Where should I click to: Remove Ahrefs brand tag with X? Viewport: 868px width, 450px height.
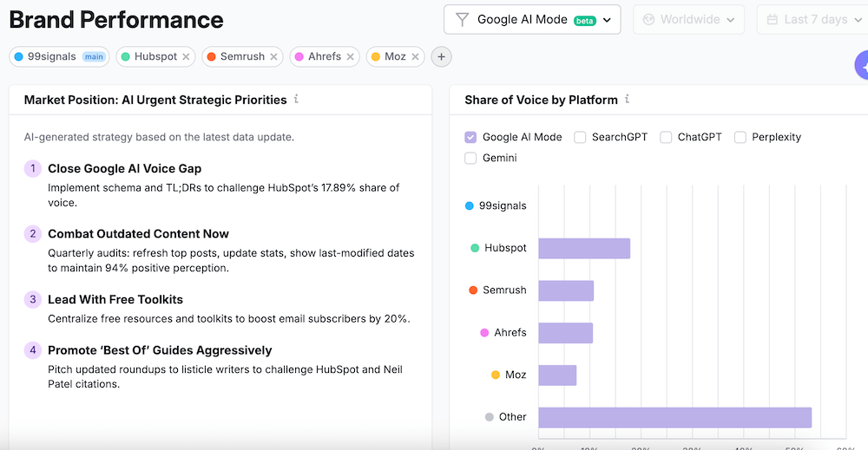[350, 57]
